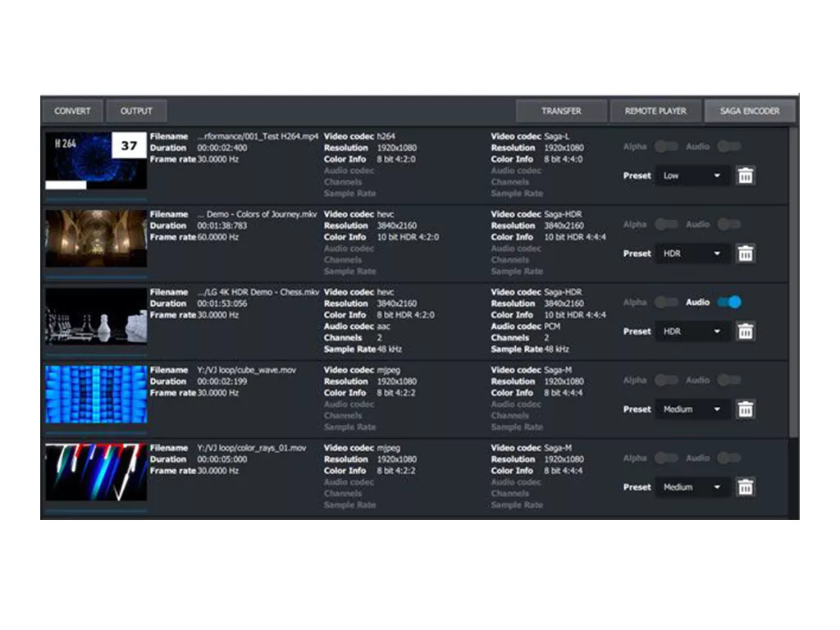Click the H264 thumbnail progress bar
The image size is (840, 630).
(66, 185)
